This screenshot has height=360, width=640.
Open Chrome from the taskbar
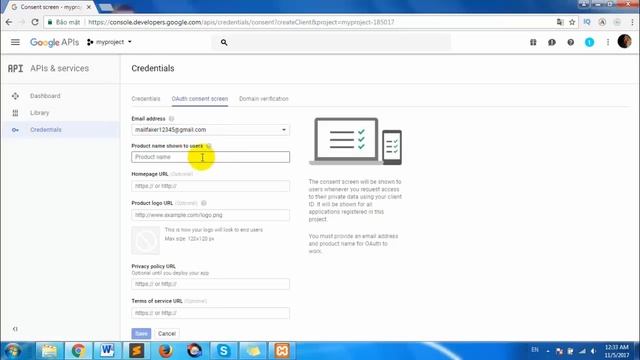[x=78, y=351]
